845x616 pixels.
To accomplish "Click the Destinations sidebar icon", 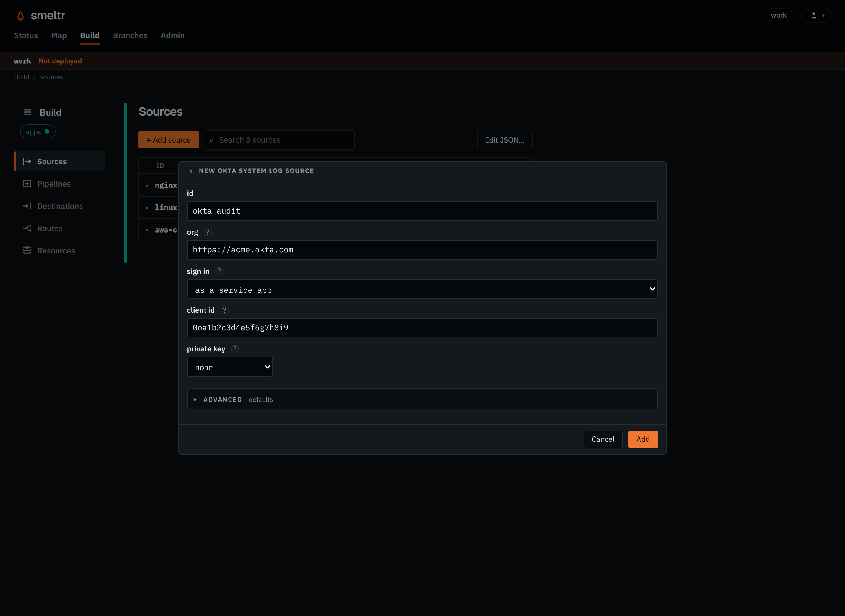I will pos(27,206).
